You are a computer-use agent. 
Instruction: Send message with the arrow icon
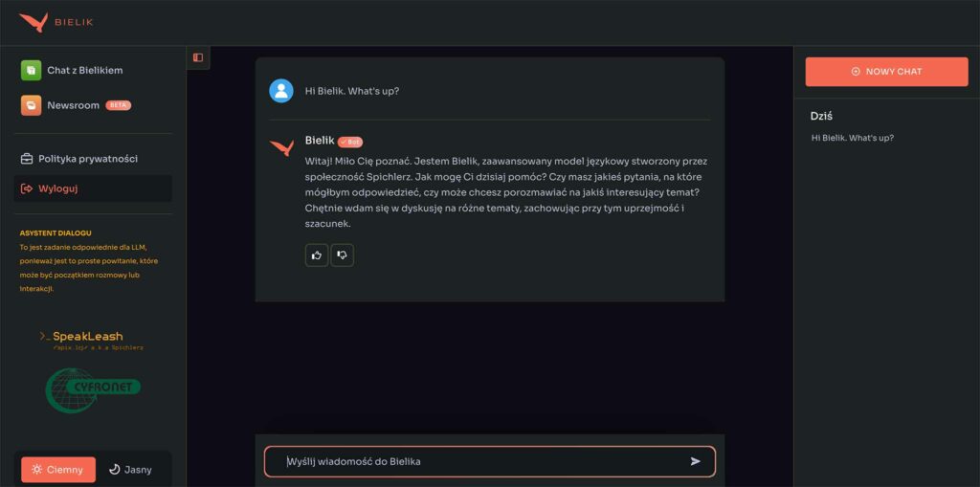(696, 461)
